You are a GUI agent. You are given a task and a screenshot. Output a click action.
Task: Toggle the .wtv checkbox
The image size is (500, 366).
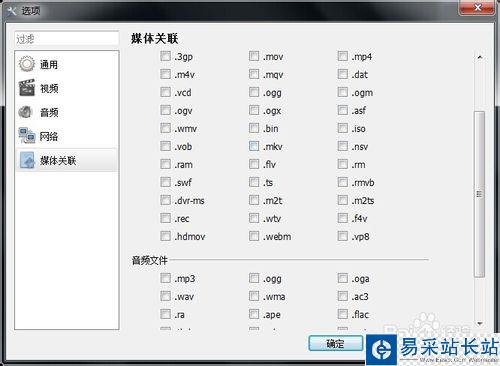254,218
